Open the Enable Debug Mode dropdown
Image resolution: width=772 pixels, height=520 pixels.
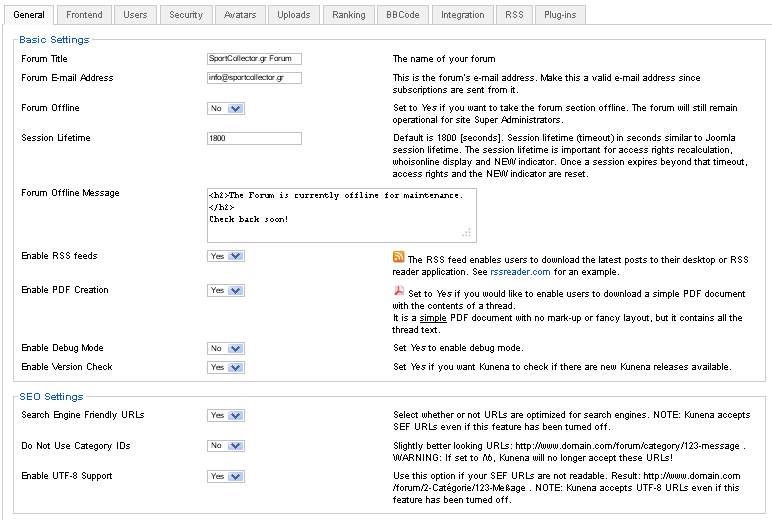226,348
